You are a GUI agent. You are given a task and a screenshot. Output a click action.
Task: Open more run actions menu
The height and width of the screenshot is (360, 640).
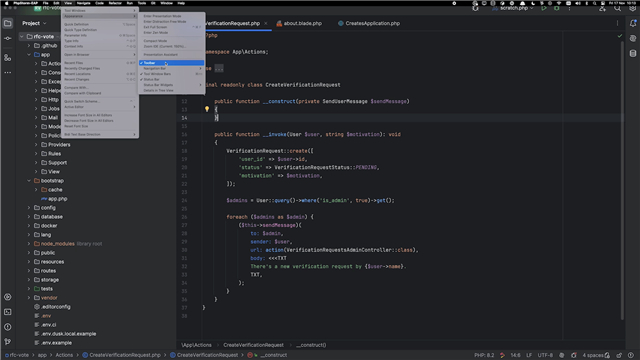point(569,8)
